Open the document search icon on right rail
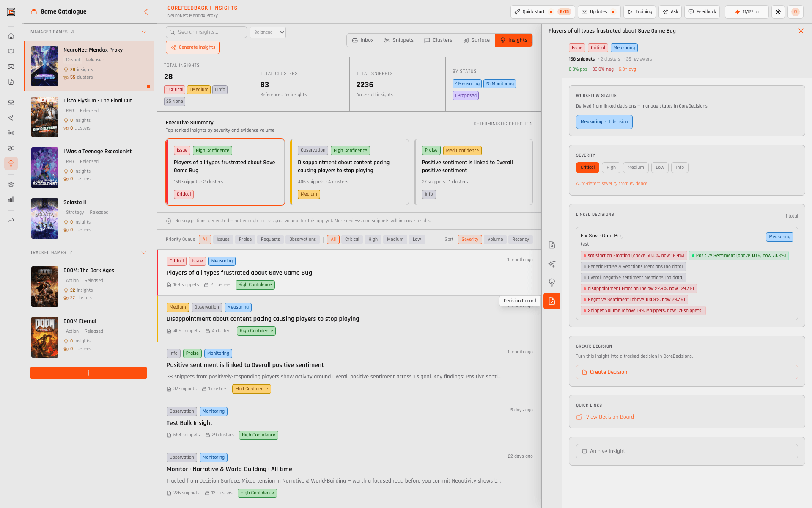The width and height of the screenshot is (812, 508). click(552, 245)
